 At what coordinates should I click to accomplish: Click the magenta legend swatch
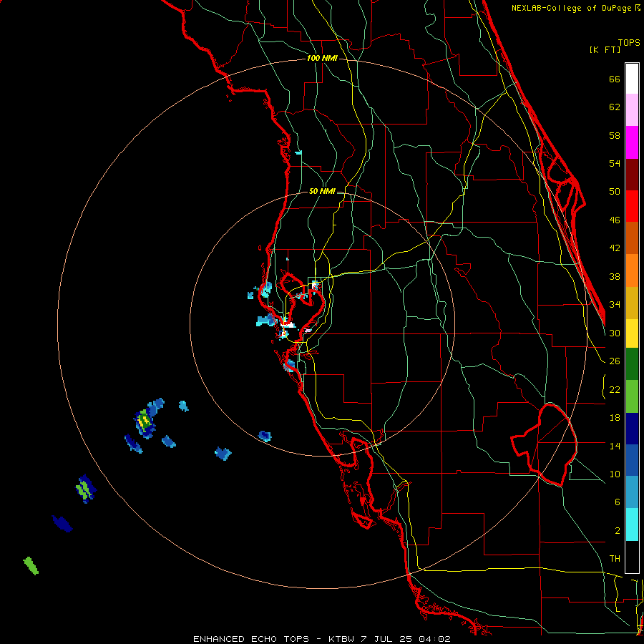[x=632, y=142]
